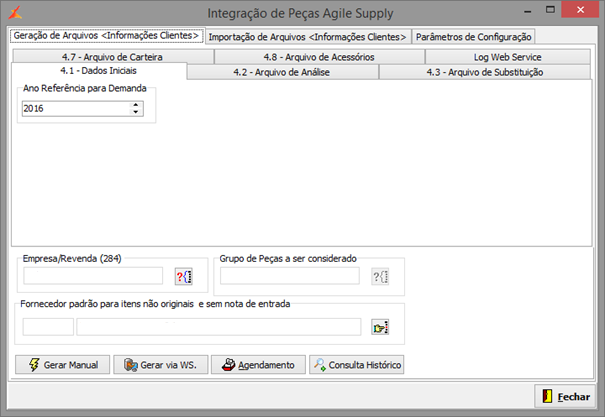Select Geração de Arquivos <Informações Clientes> tab

pyautogui.click(x=106, y=35)
